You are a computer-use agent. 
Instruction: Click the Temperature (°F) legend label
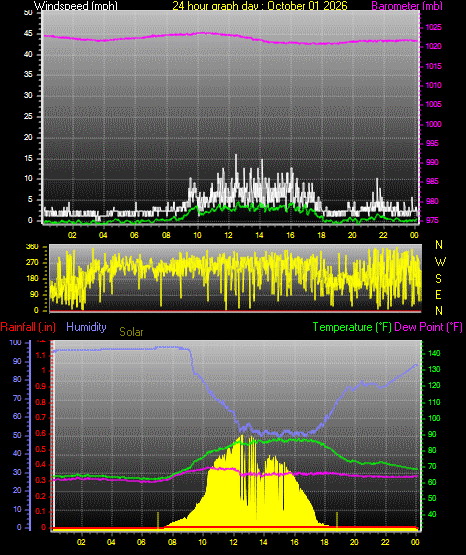352,327
